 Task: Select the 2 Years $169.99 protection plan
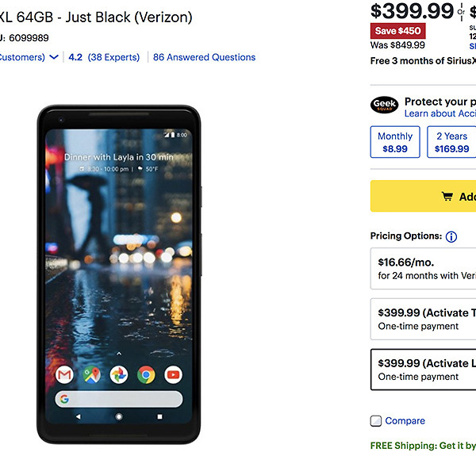coord(451,142)
